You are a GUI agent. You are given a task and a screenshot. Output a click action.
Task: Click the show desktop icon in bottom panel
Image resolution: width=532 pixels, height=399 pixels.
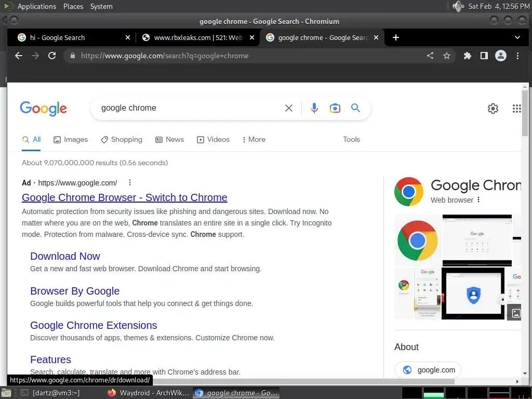[x=6, y=393]
